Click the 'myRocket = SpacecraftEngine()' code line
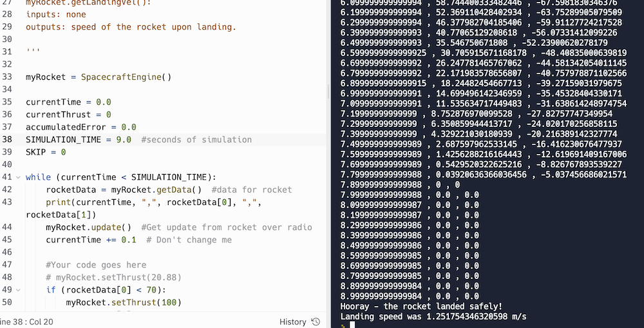Screen dimensions: 644x328 [99, 77]
